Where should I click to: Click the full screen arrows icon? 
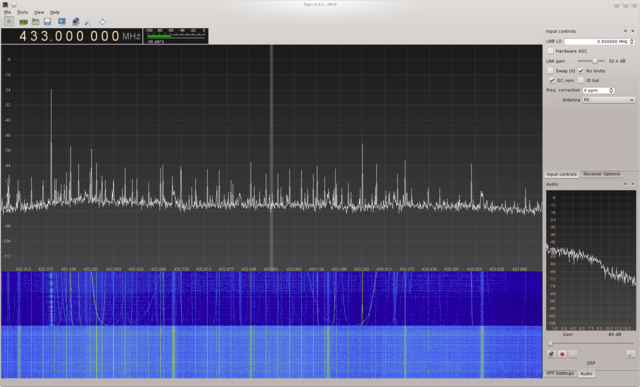click(102, 22)
